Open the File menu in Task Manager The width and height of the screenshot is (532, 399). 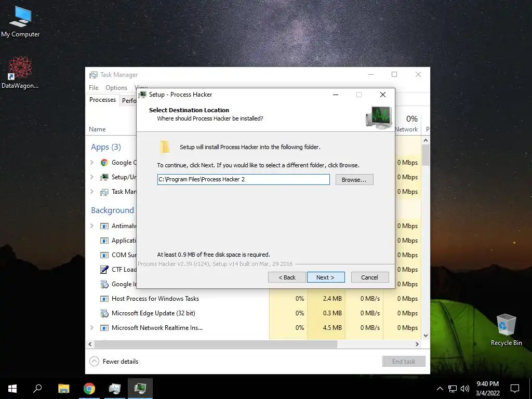[94, 88]
